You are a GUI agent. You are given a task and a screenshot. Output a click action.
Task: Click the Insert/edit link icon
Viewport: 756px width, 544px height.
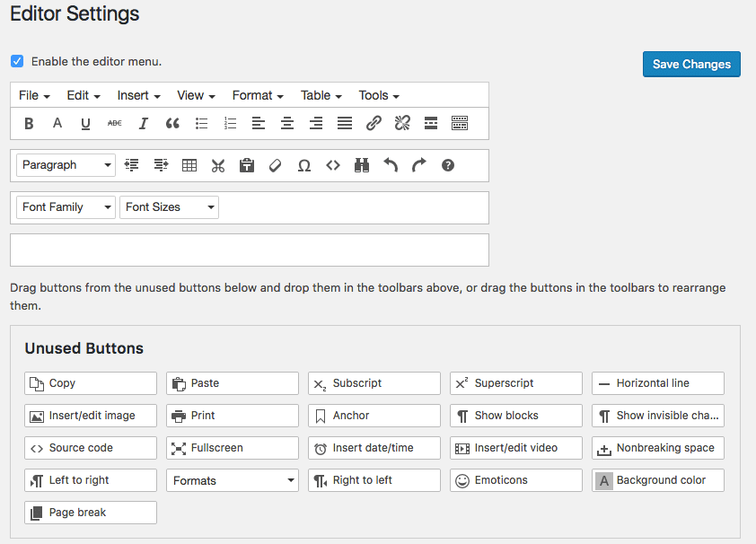[x=374, y=123]
